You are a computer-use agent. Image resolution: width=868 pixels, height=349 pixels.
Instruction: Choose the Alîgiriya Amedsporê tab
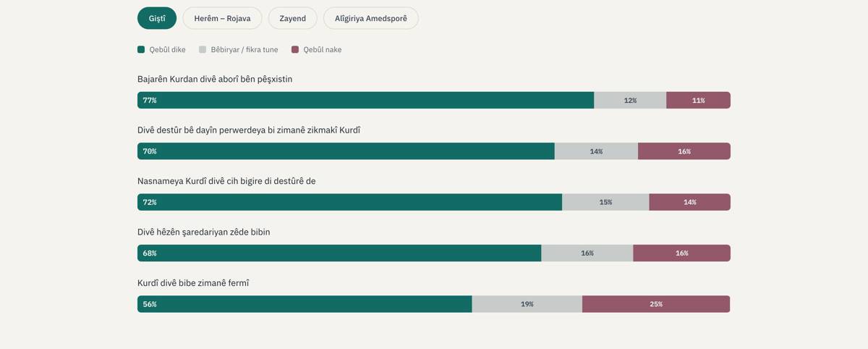pos(370,18)
